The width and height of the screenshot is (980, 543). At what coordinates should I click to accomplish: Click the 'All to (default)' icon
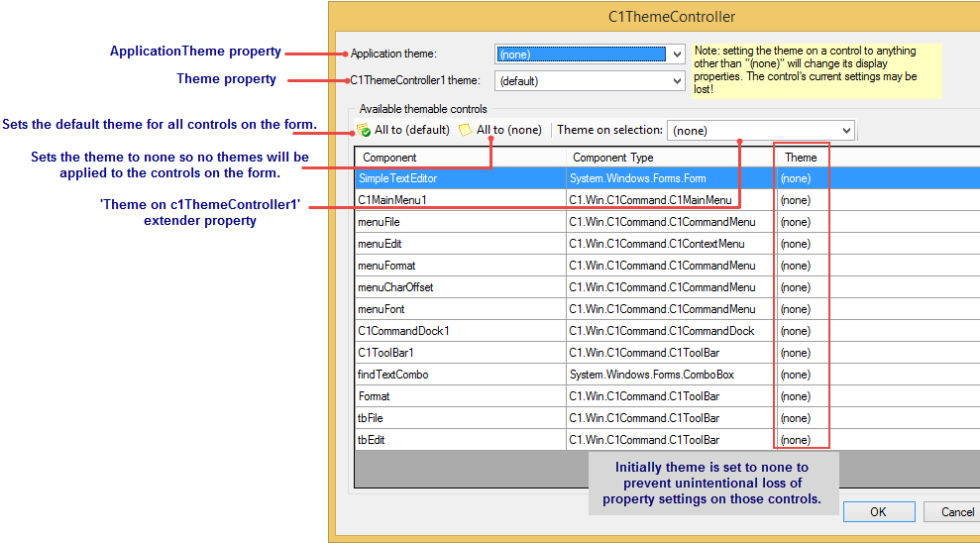(364, 130)
